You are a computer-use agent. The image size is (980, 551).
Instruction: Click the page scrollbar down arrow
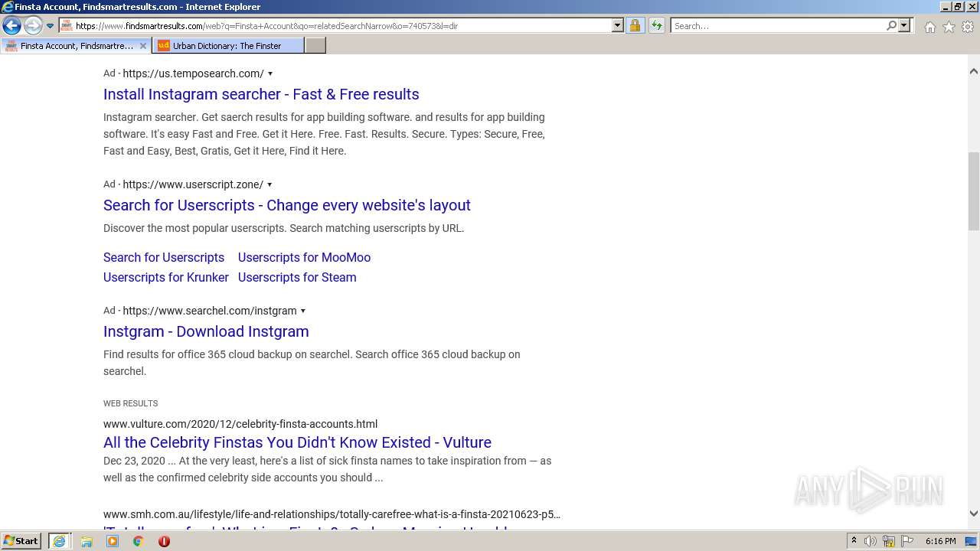[974, 514]
